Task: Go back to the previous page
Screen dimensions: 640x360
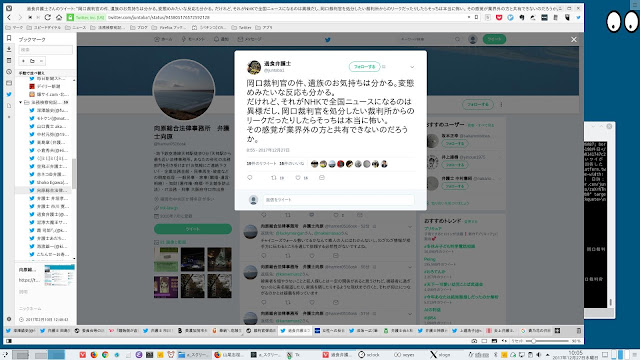Action: (9, 18)
